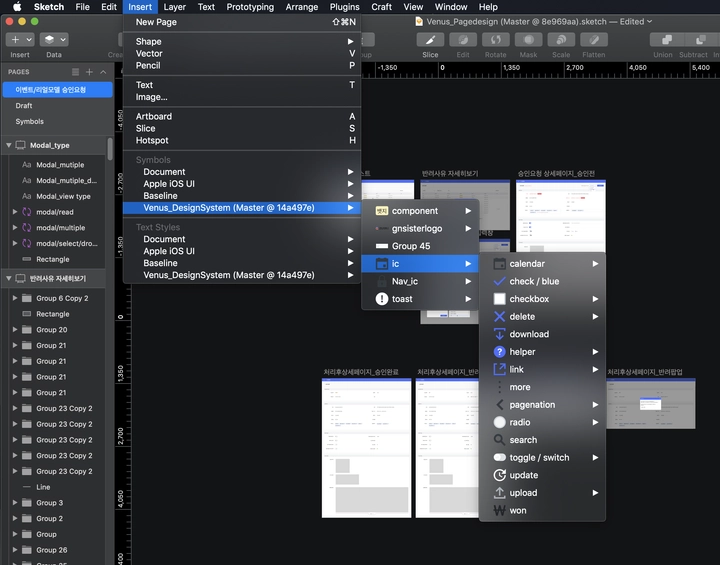Click the Slice toolbar icon
This screenshot has width=720, height=565.
click(x=430, y=40)
